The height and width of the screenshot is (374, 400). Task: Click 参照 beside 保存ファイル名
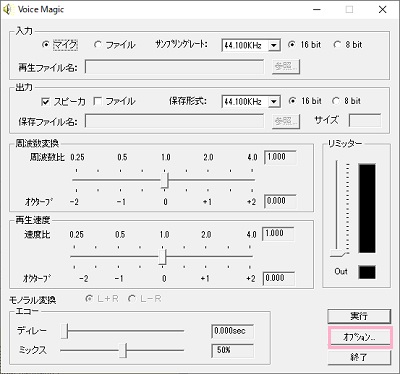(286, 121)
